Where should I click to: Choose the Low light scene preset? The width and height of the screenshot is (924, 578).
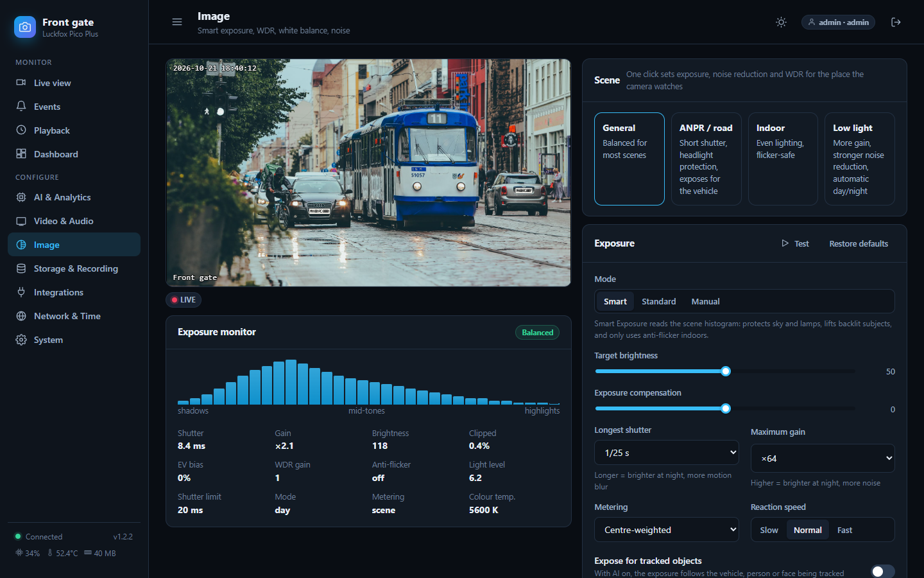click(x=860, y=159)
